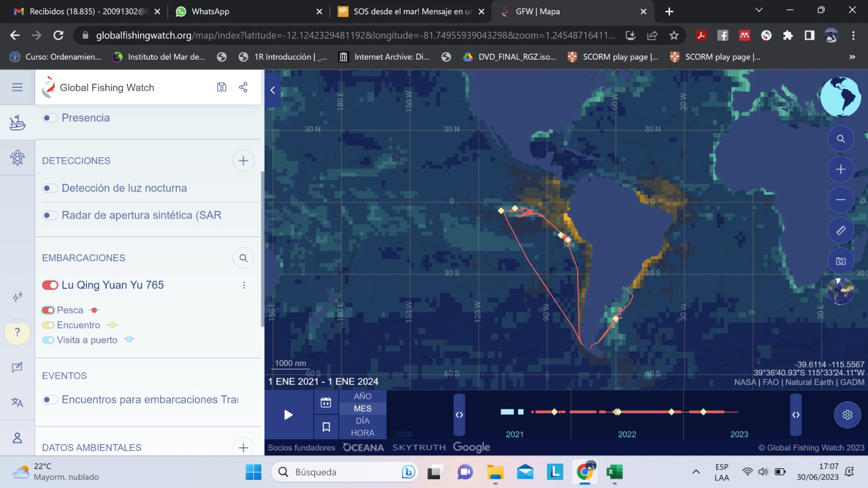This screenshot has height=488, width=868.
Task: Collapse the sidebar with left chevron
Action: [273, 91]
